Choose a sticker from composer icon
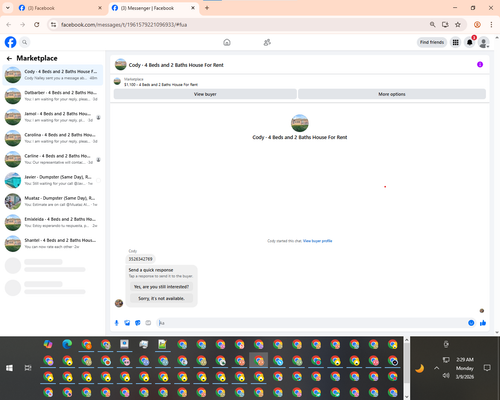The image size is (500, 400). [x=138, y=323]
